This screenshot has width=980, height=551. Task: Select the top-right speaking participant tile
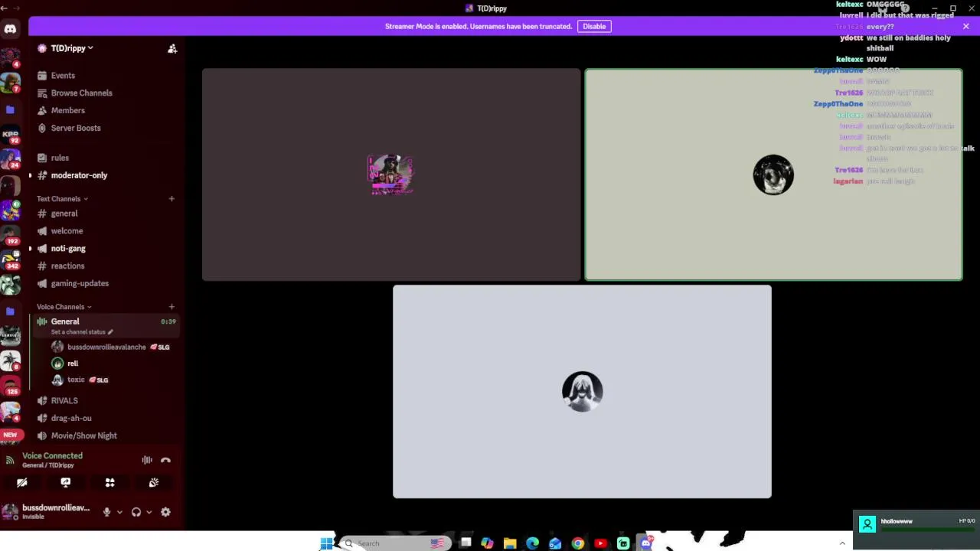click(x=773, y=174)
